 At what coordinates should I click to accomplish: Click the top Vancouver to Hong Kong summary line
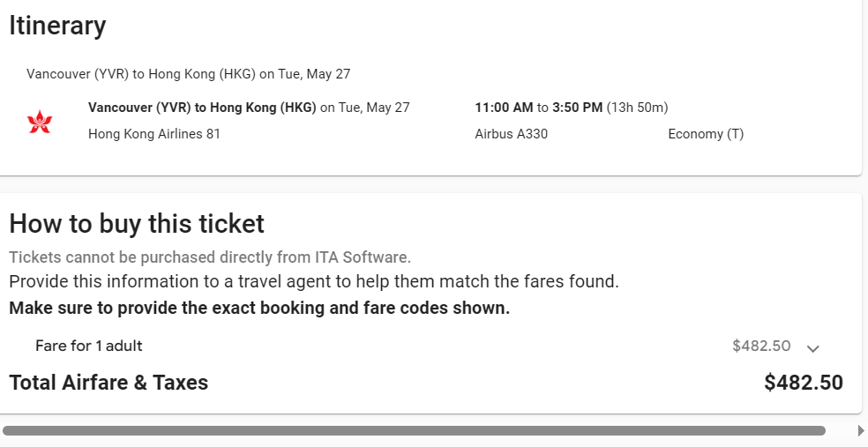click(188, 74)
